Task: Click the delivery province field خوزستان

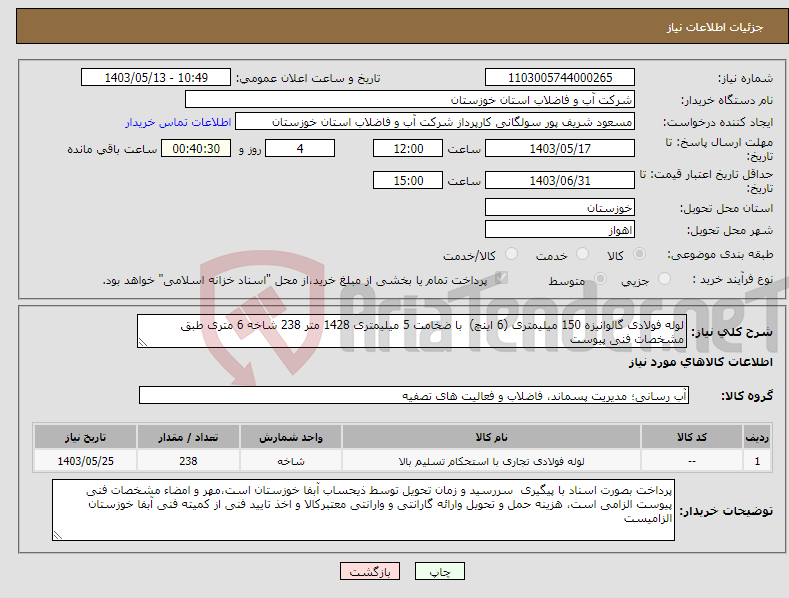Action: 560,207
